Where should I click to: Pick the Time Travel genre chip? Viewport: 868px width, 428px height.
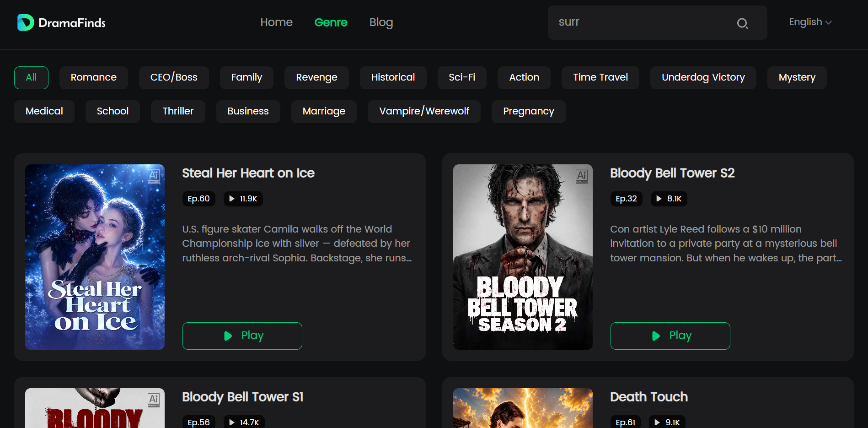pos(600,77)
